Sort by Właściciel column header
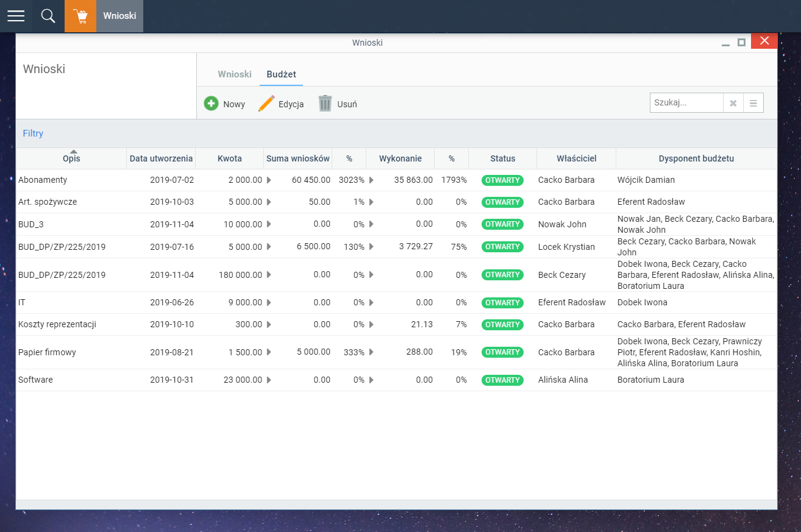 pos(577,158)
